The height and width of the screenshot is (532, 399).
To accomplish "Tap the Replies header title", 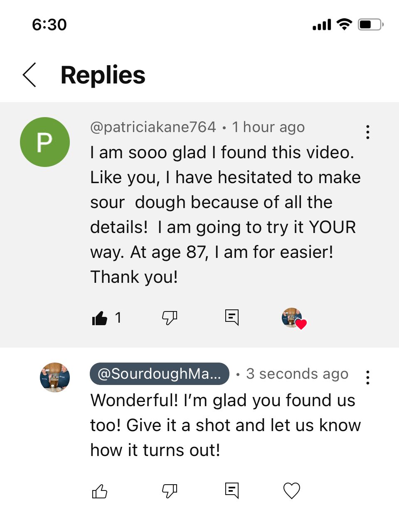I will click(103, 75).
